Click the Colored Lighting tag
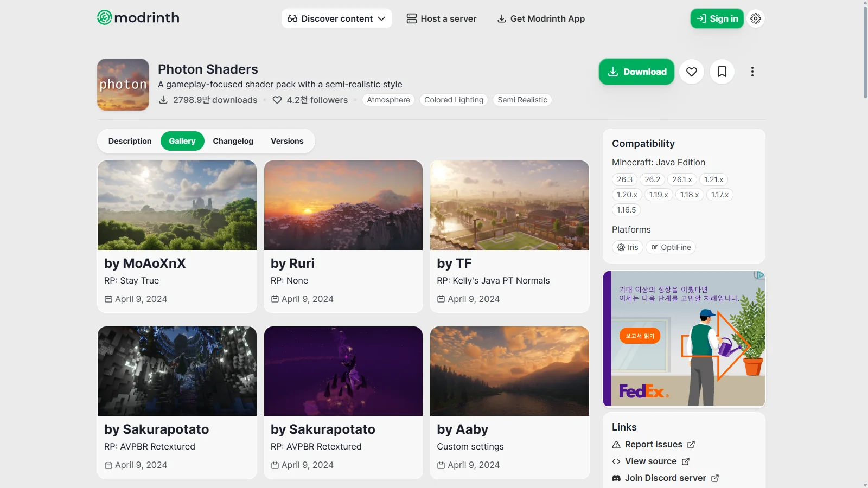The width and height of the screenshot is (868, 488). (454, 100)
